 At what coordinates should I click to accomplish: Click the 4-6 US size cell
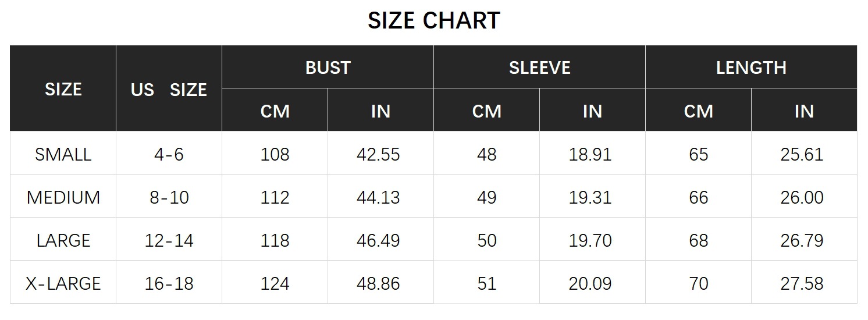tap(169, 154)
